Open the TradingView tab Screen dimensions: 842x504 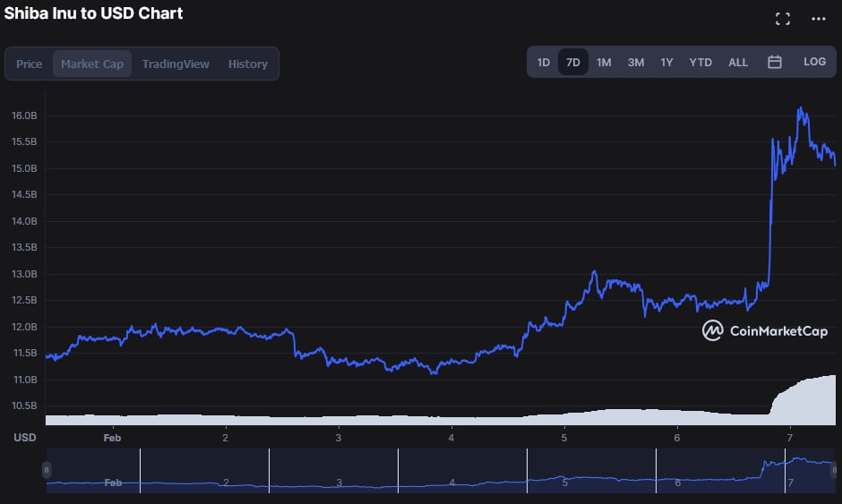click(x=176, y=64)
